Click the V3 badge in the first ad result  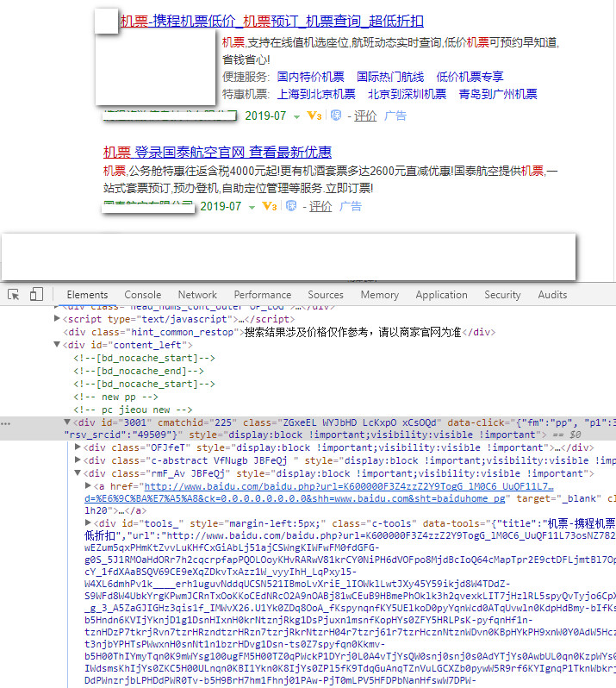tap(314, 116)
